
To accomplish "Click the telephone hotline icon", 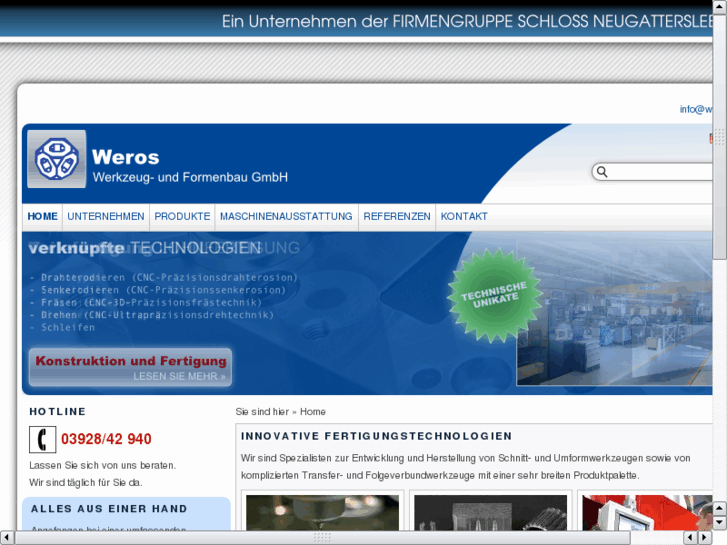I will [43, 439].
